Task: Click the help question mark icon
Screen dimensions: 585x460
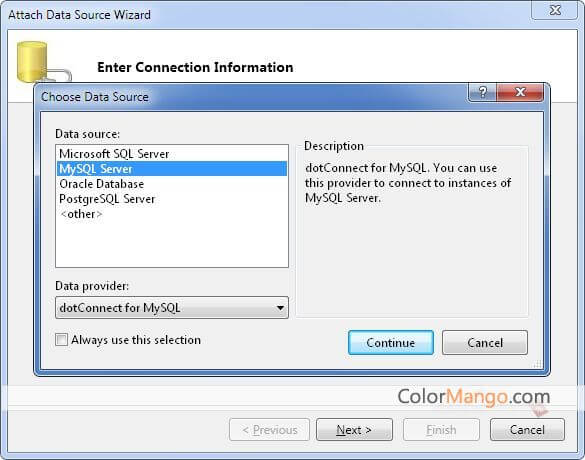Action: [482, 92]
